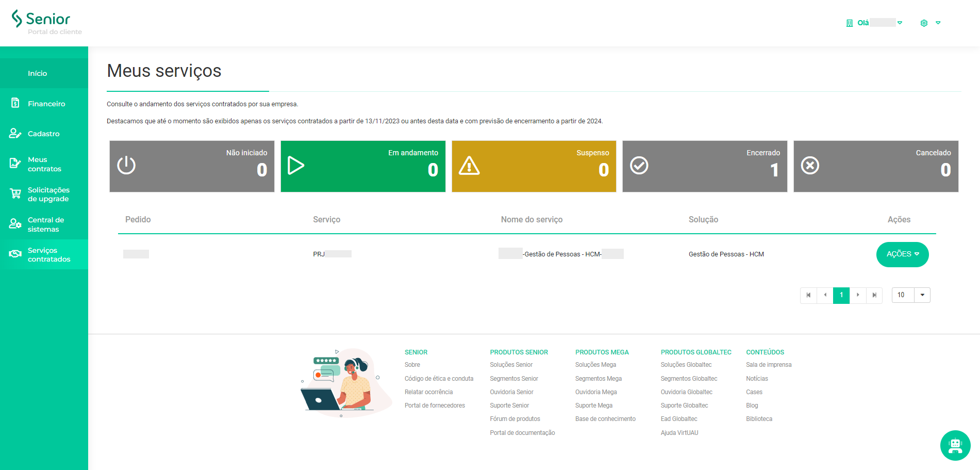The width and height of the screenshot is (980, 470).
Task: Expand the Olá user account dropdown
Action: point(900,23)
